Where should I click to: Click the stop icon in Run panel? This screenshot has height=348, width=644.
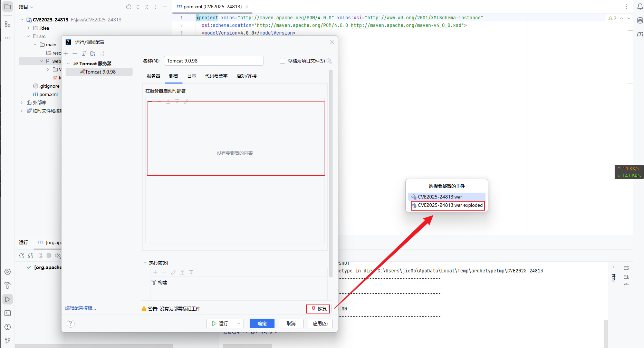tap(49, 255)
